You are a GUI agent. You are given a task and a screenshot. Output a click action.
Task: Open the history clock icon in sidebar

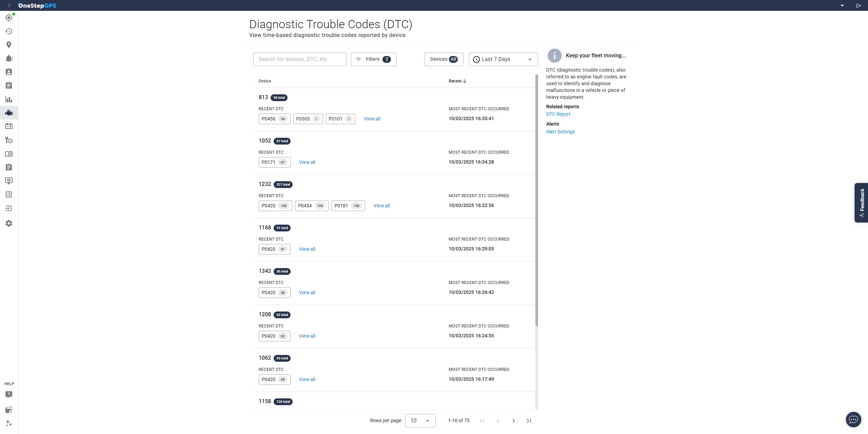8,31
